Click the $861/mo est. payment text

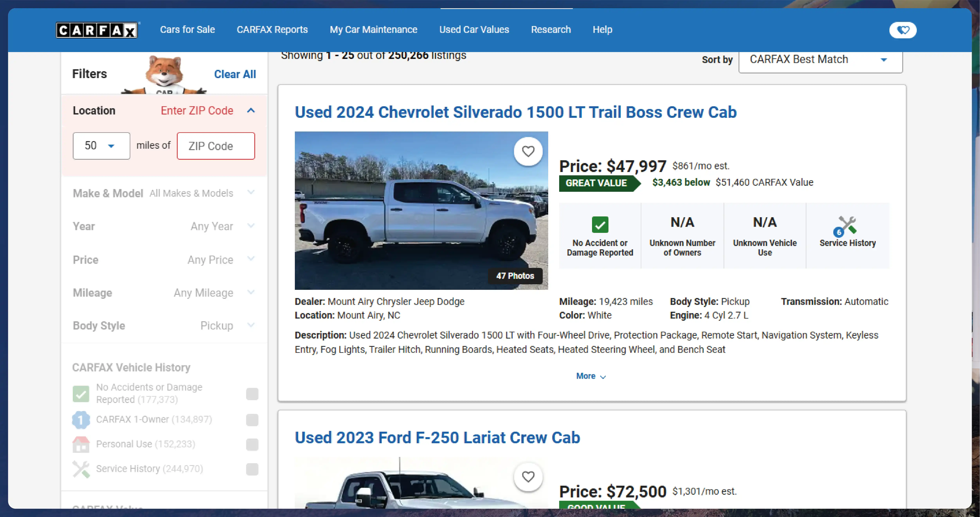[701, 166]
